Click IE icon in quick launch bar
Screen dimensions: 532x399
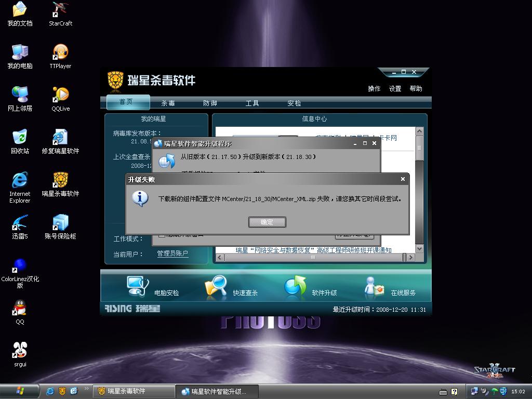point(50,391)
